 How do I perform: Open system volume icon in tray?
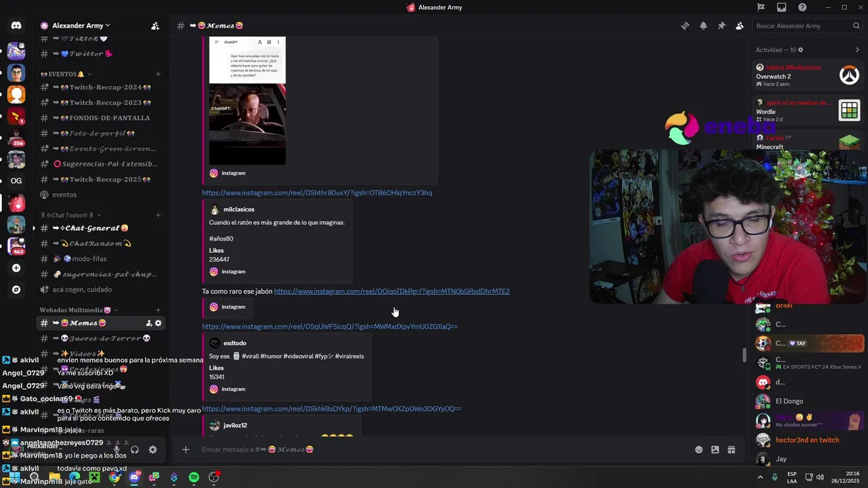pos(819,477)
